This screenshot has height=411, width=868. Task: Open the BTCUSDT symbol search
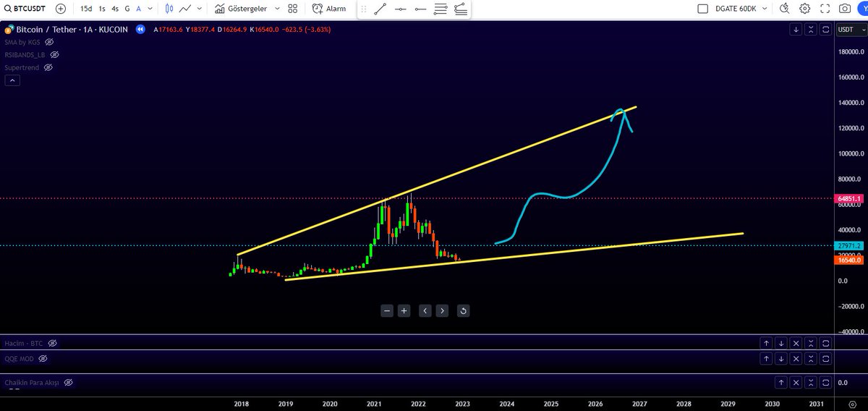pyautogui.click(x=26, y=9)
